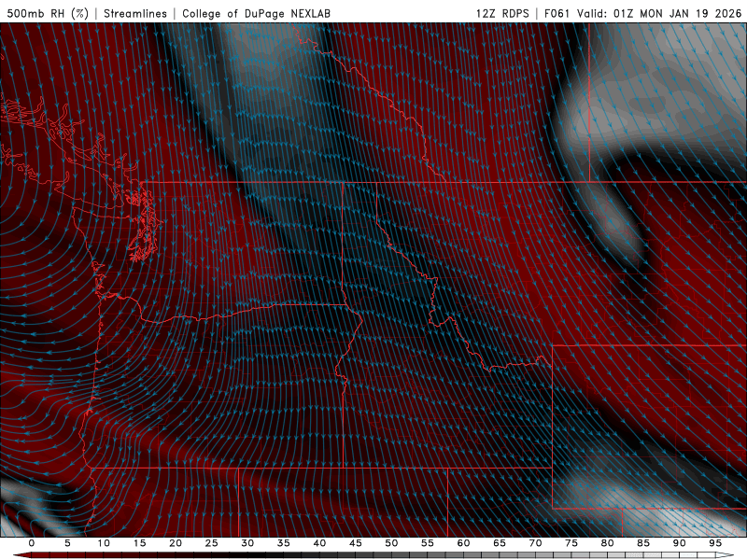Click the colorbar label '70'
Viewport: 747px width, 560px height.
click(535, 543)
